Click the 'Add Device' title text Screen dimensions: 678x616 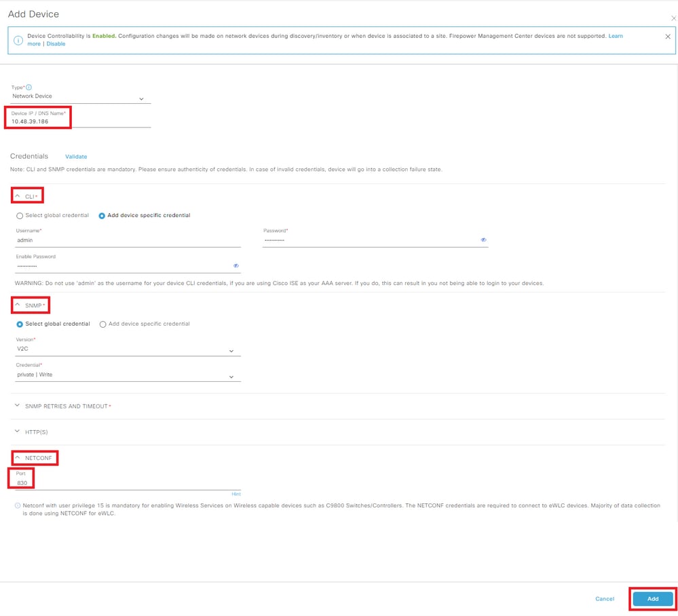(x=33, y=14)
